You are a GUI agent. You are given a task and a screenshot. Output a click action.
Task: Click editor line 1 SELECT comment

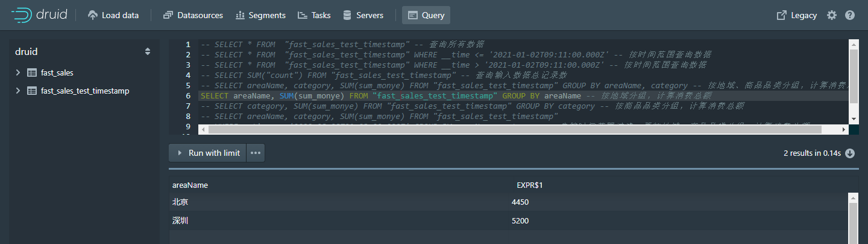pos(342,45)
